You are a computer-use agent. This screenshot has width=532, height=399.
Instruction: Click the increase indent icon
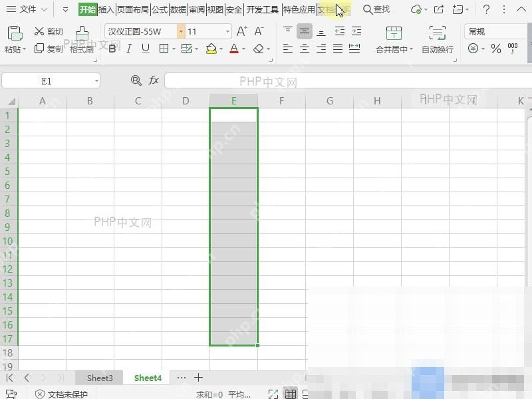click(356, 31)
